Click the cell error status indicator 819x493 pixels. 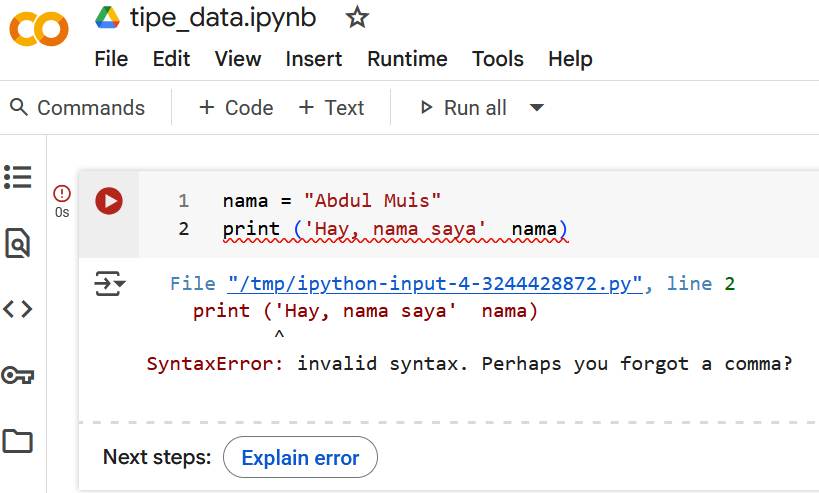(x=62, y=194)
